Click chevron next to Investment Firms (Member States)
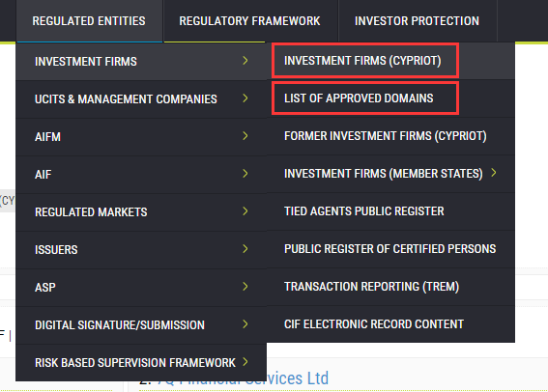 click(x=494, y=173)
